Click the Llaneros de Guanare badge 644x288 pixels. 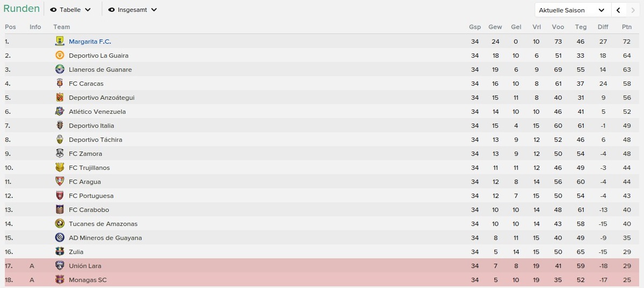coord(60,69)
